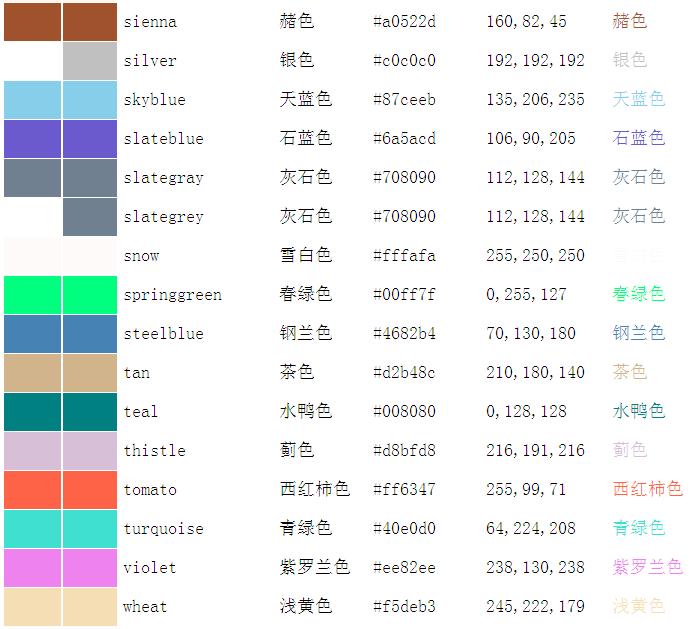
Task: Select the right teal swatch
Action: [x=90, y=412]
